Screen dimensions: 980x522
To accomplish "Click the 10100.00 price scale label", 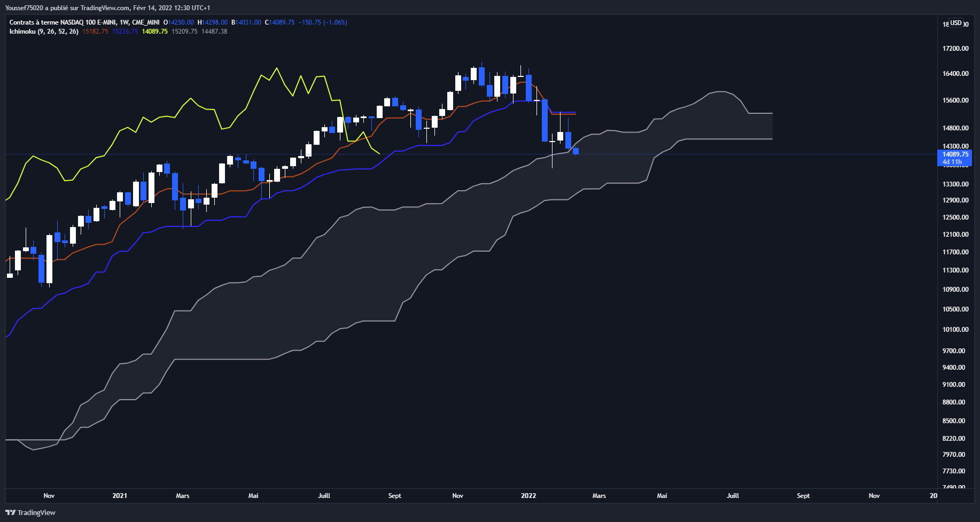I will 955,330.
